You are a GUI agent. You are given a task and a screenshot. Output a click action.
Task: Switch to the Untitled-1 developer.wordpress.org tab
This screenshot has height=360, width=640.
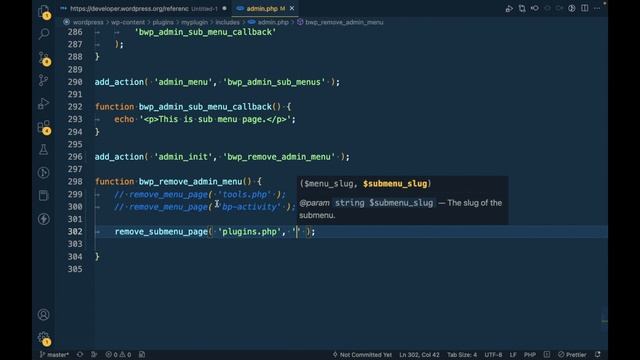pos(144,9)
